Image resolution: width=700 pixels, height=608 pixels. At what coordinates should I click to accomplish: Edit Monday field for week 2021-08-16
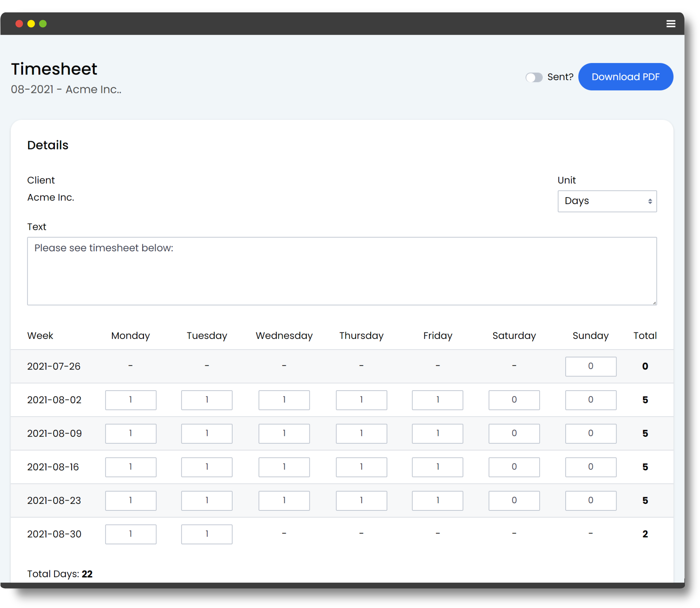coord(131,467)
